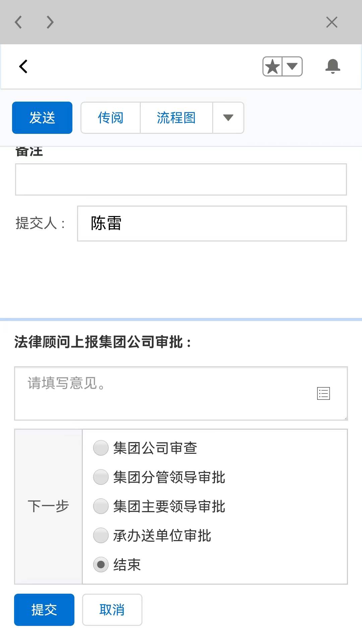This screenshot has height=644, width=362.
Task: Cancel using the 取消 button
Action: point(112,610)
